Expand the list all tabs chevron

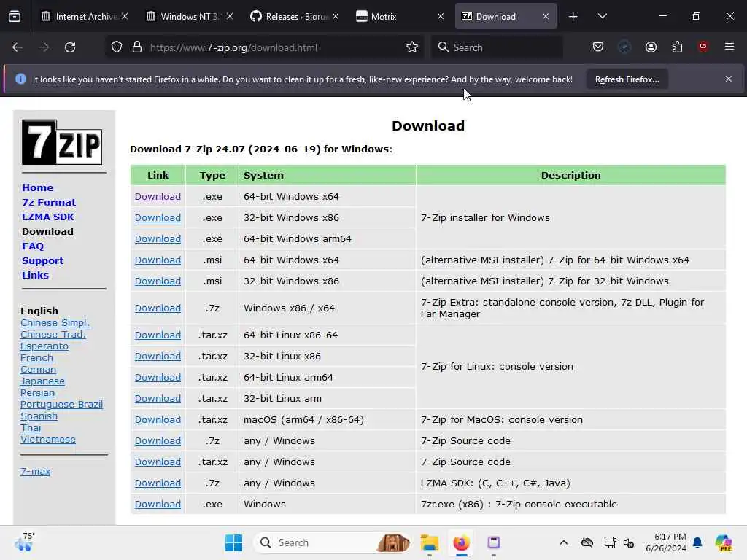(602, 16)
